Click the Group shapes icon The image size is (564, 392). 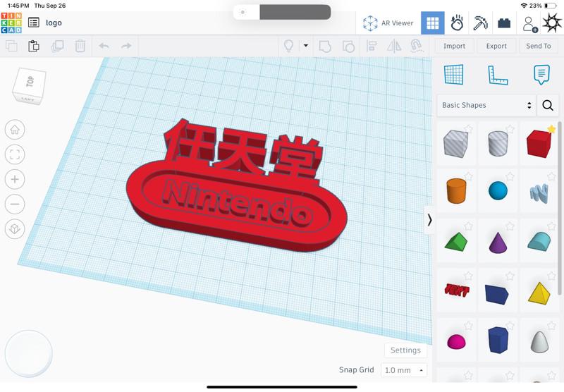(325, 47)
